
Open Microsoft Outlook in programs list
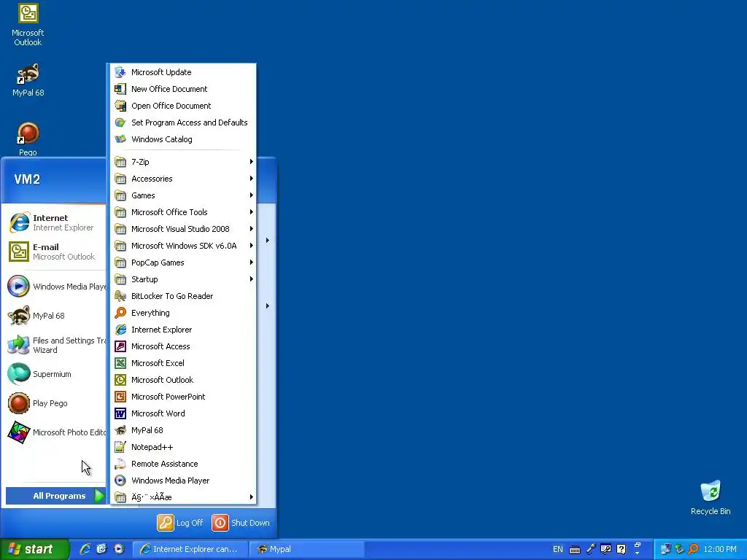pyautogui.click(x=182, y=379)
